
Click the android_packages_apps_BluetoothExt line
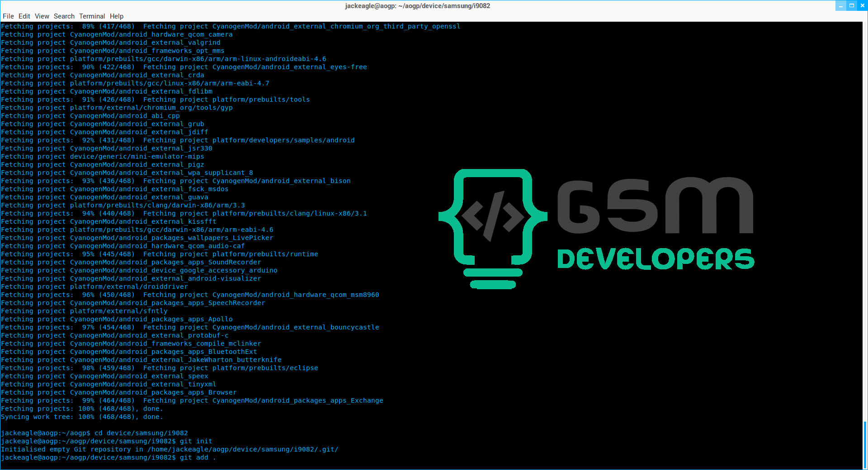point(129,352)
